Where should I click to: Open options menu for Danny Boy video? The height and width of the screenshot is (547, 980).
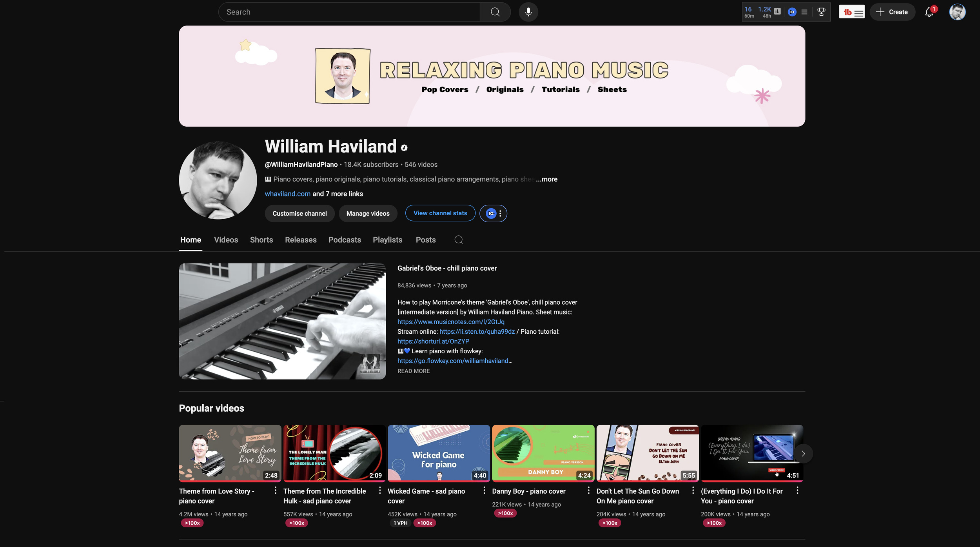pyautogui.click(x=588, y=491)
